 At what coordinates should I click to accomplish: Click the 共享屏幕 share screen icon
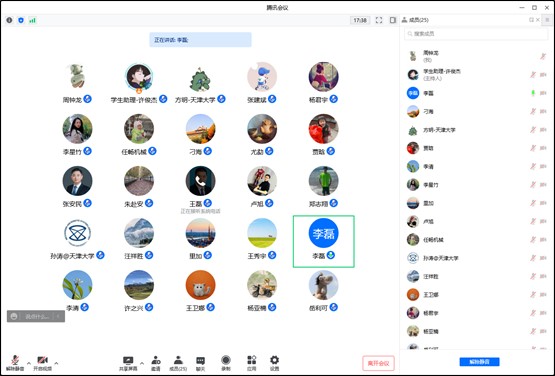click(x=128, y=363)
